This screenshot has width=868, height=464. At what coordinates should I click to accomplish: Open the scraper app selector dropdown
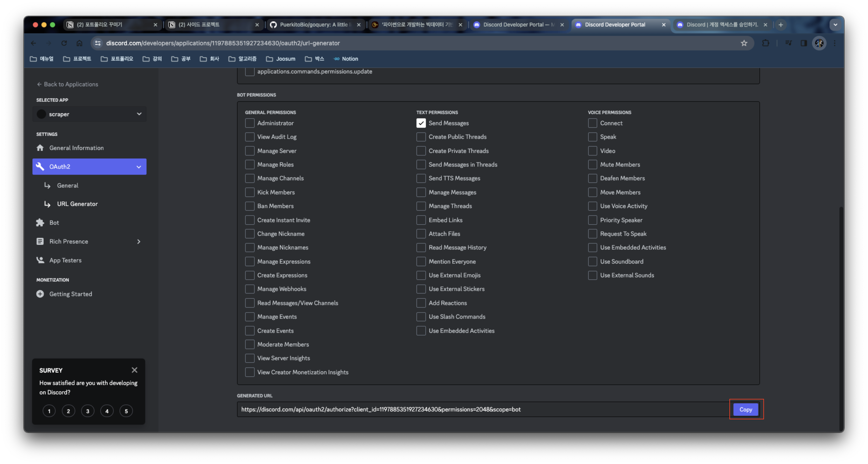point(89,114)
